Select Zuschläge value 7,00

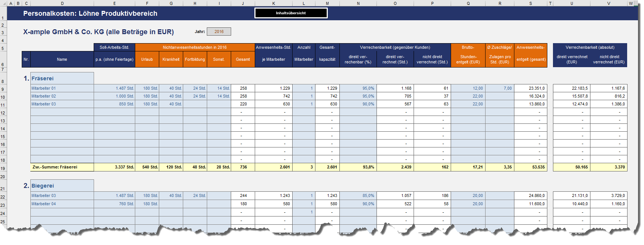(x=500, y=88)
